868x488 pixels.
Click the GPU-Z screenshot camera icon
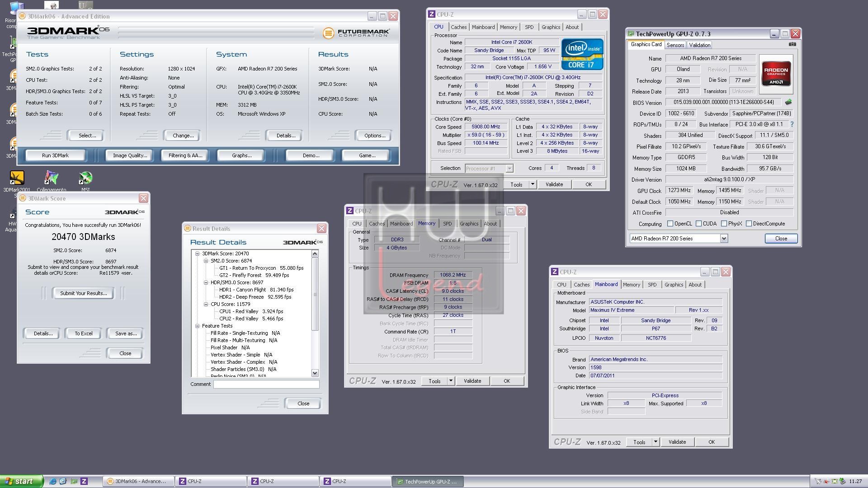792,44
